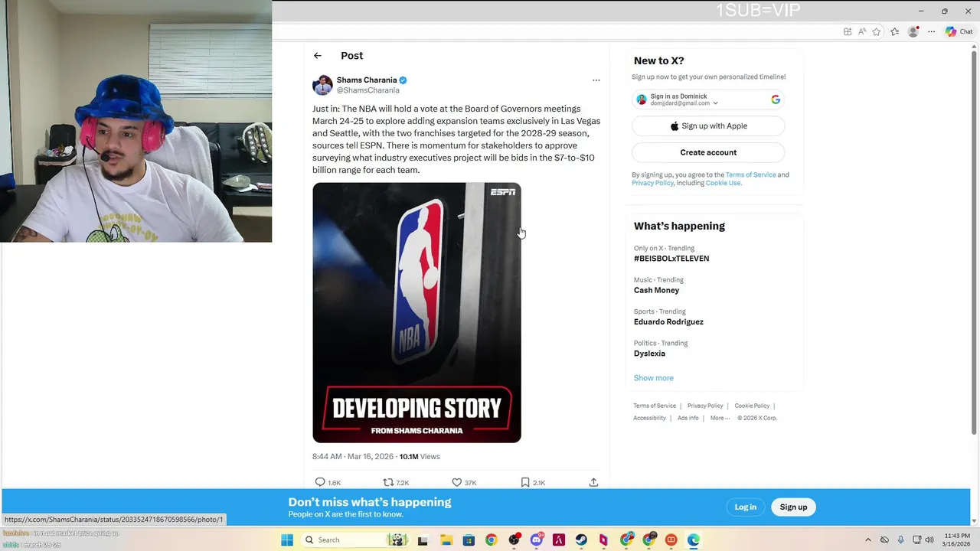This screenshot has height=551, width=980.
Task: Open footer Cookie Policy link
Action: (x=752, y=406)
